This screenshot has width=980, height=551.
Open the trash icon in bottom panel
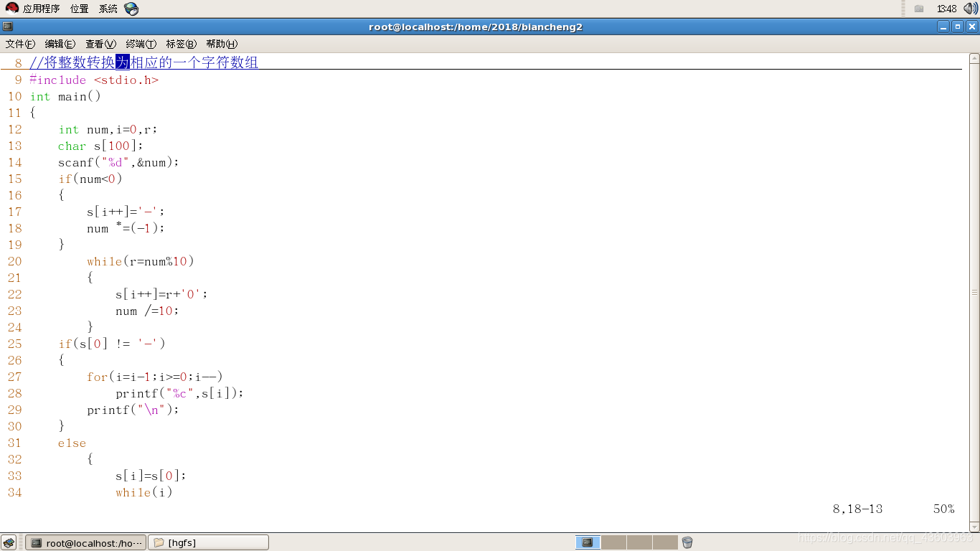click(687, 542)
